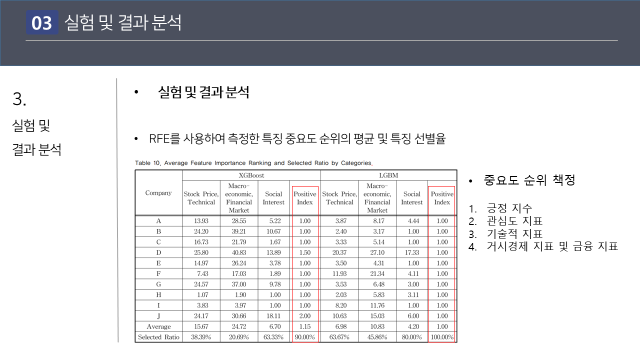The height and width of the screenshot is (360, 640).
Task: Select the Company header cell
Action: [x=158, y=193]
